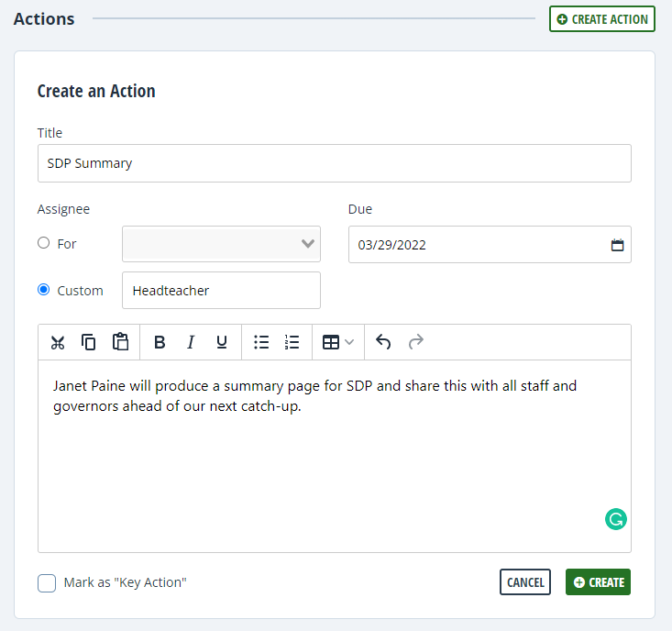Open the Grammarly widget icon
672x631 pixels.
616,519
